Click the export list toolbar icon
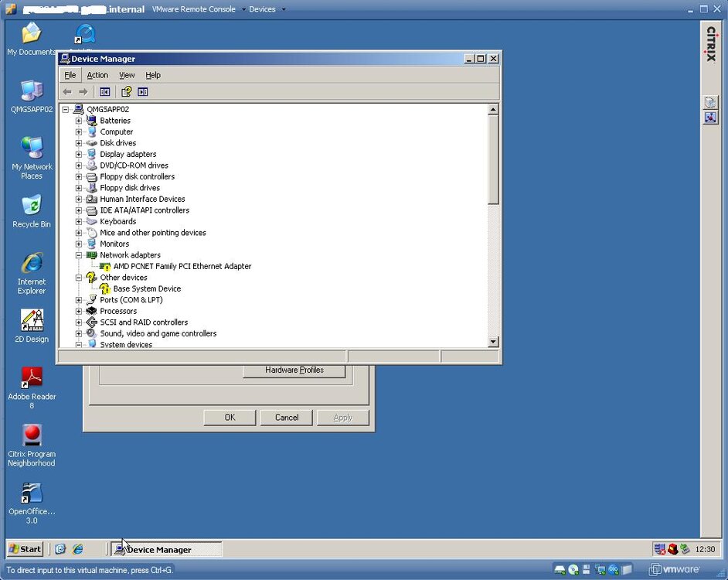Image resolution: width=728 pixels, height=580 pixels. coord(143,92)
